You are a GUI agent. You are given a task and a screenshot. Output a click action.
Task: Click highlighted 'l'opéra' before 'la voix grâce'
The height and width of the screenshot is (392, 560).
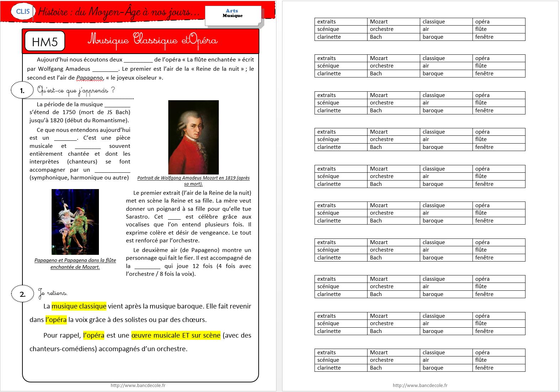pyautogui.click(x=56, y=319)
